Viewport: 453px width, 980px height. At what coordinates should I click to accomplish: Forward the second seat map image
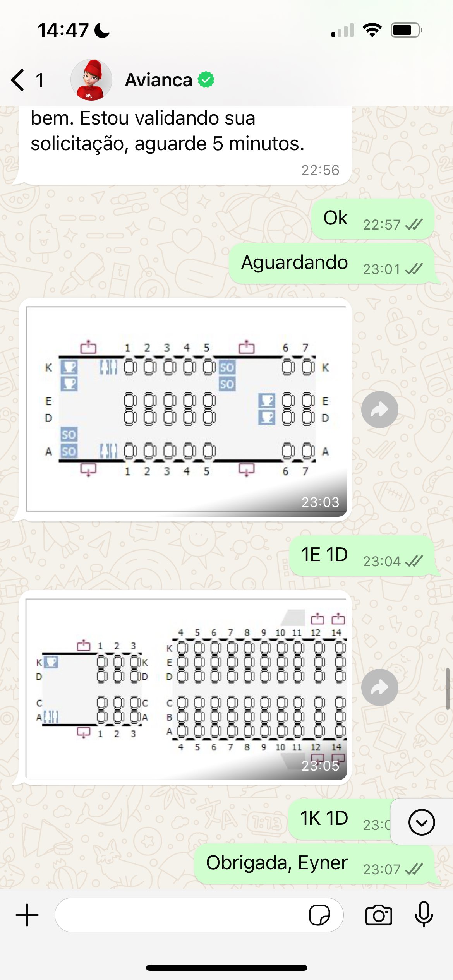[379, 687]
